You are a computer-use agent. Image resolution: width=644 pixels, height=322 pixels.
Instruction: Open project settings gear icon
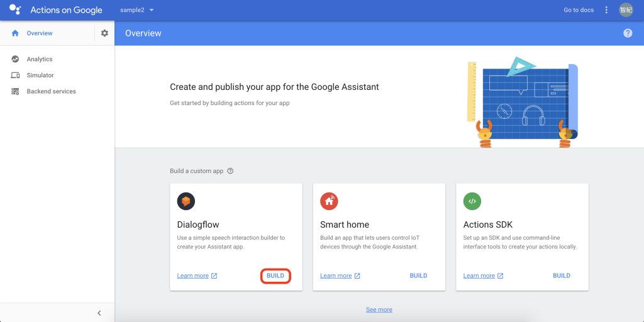click(x=105, y=33)
